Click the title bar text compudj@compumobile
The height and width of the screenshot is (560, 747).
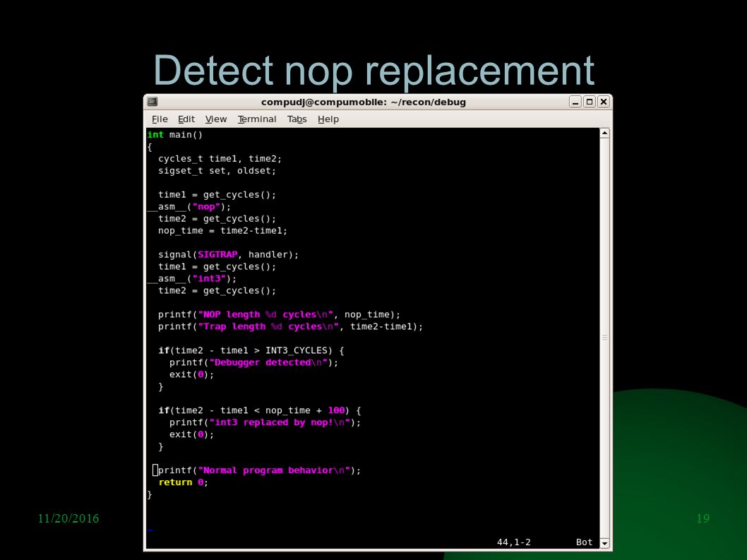click(x=364, y=102)
